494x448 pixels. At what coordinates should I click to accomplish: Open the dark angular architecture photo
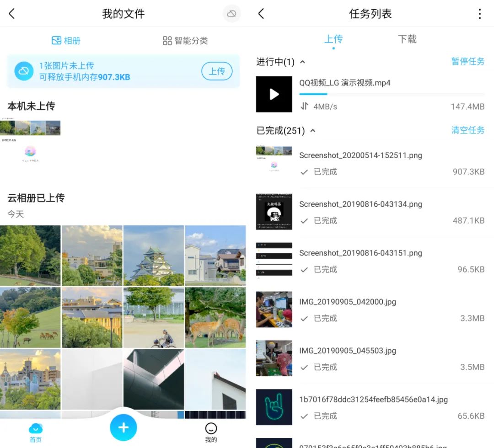coord(153,379)
